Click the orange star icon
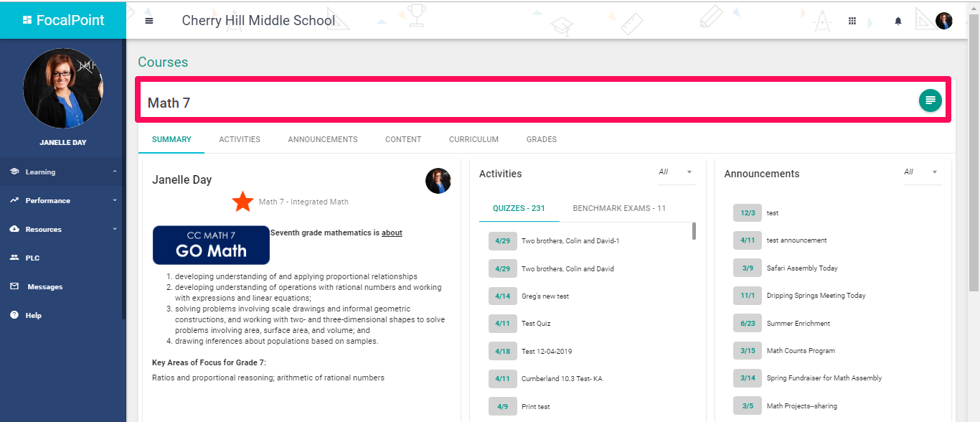The width and height of the screenshot is (980, 422). pyautogui.click(x=242, y=202)
